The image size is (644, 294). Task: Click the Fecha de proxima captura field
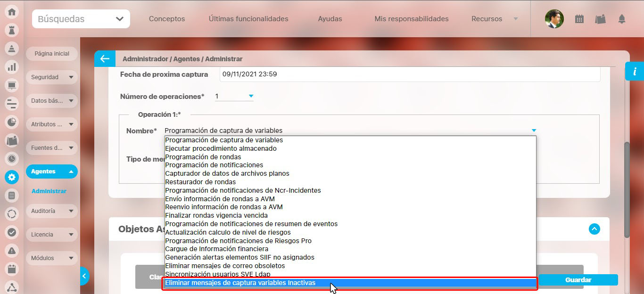pos(410,74)
